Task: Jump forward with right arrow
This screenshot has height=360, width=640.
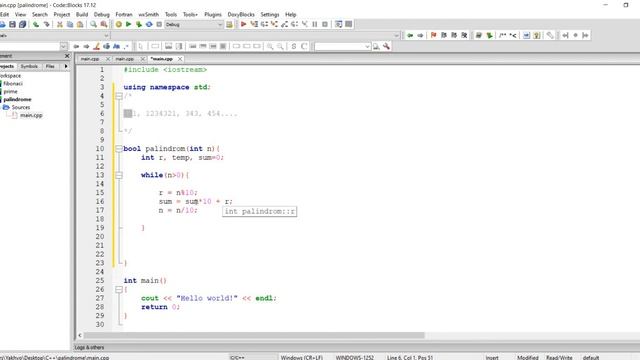Action: [420, 36]
